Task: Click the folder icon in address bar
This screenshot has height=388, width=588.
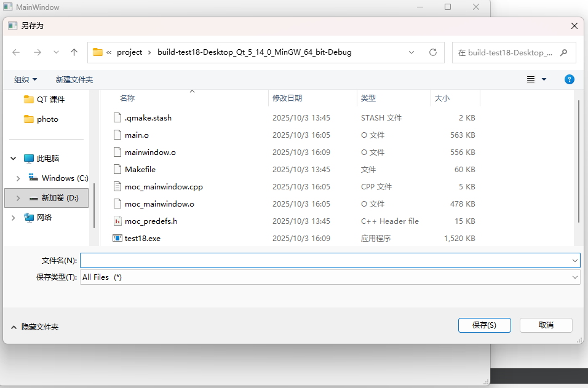Action: (x=98, y=52)
